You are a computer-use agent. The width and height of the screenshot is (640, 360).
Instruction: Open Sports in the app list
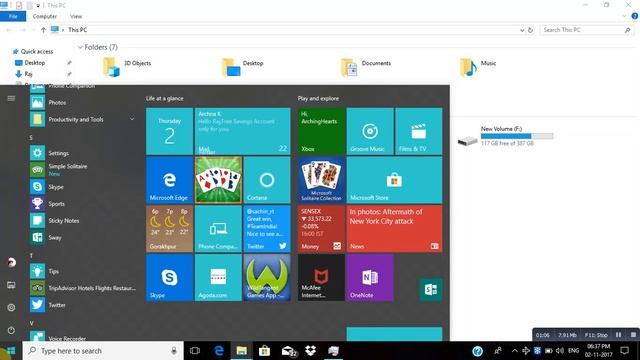point(82,204)
